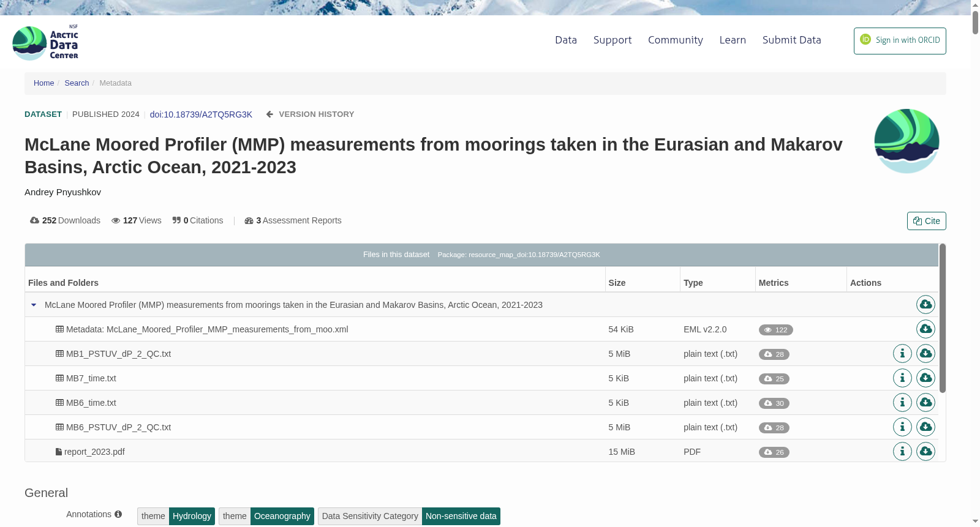
Task: Open the Submit Data menu
Action: [x=791, y=40]
